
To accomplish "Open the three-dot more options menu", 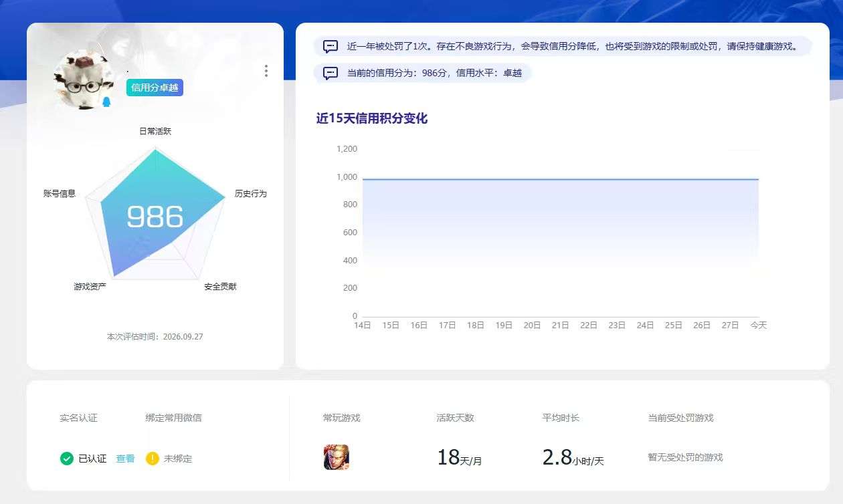I will (266, 71).
